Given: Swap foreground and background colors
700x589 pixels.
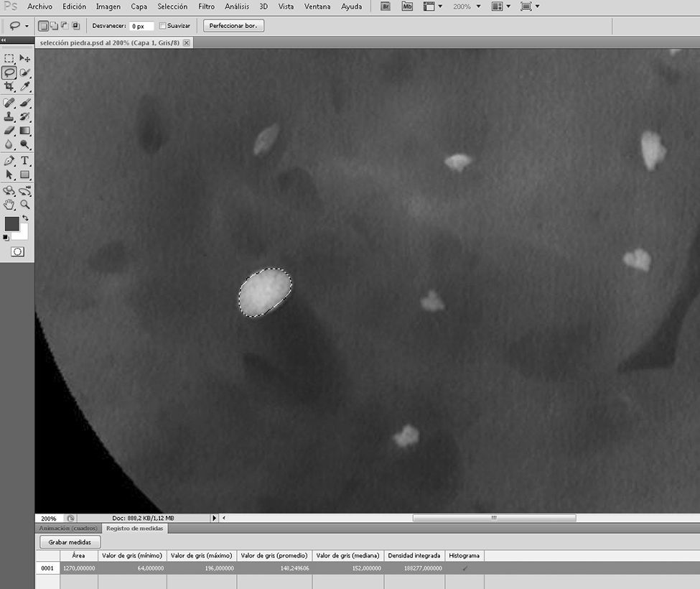Looking at the screenshot, I should pyautogui.click(x=26, y=218).
